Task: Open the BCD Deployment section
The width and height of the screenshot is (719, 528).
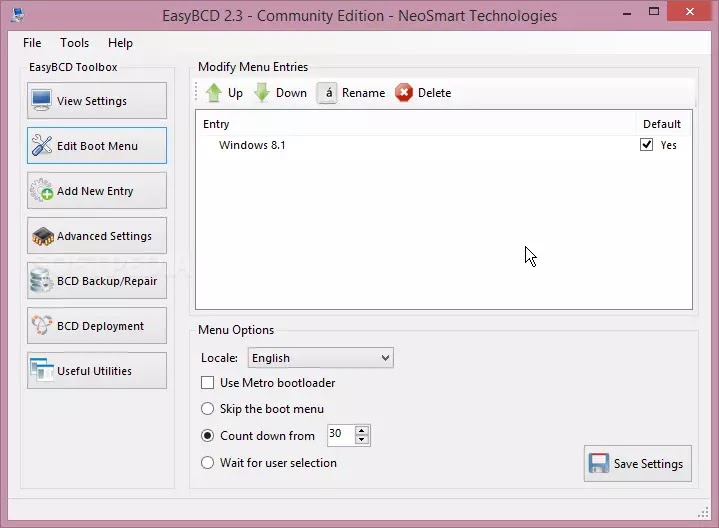Action: point(97,325)
